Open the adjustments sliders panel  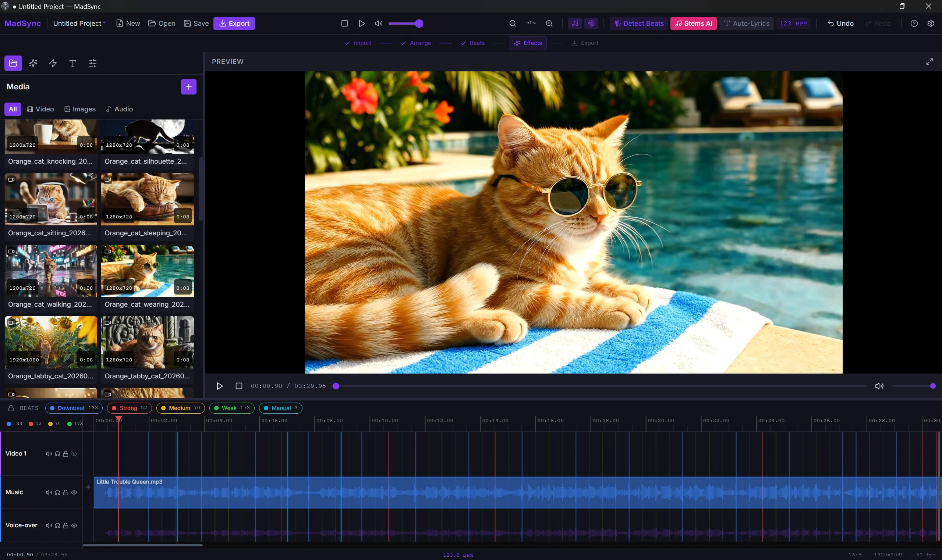(x=92, y=63)
